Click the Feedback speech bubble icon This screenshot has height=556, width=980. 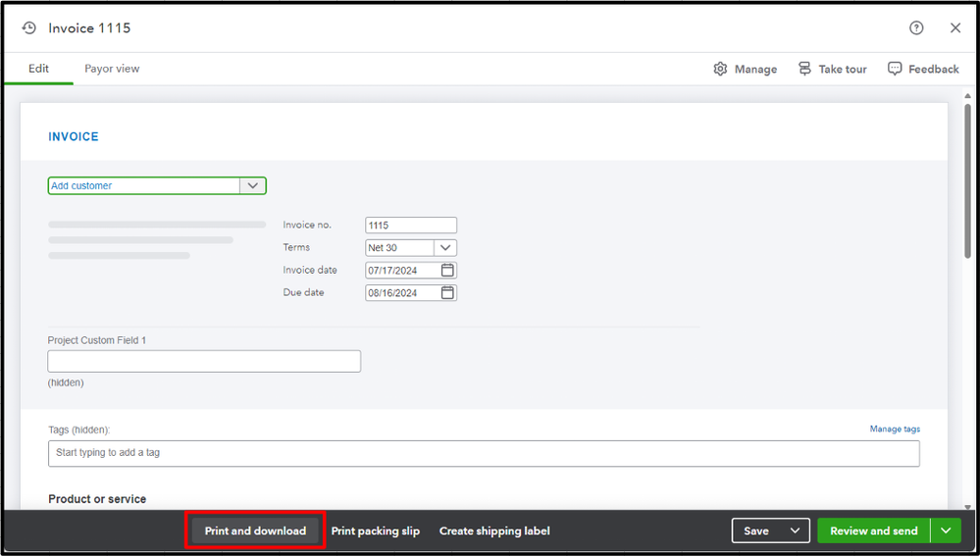(x=895, y=69)
